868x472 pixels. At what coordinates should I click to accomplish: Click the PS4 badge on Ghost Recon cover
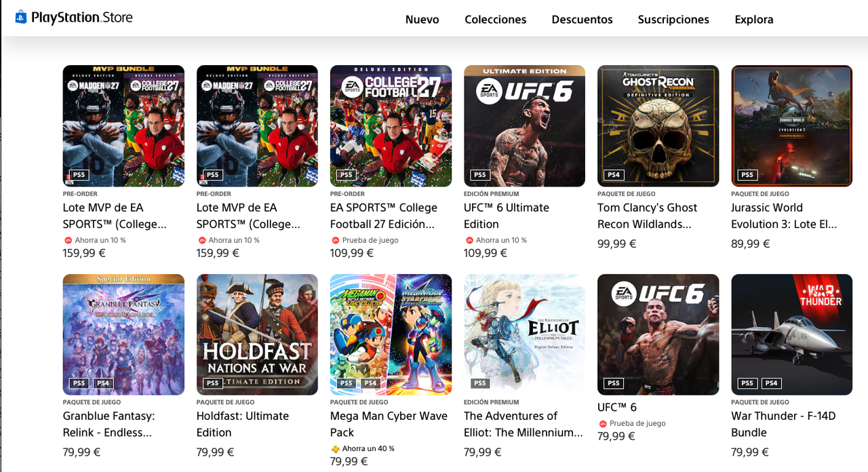point(614,175)
